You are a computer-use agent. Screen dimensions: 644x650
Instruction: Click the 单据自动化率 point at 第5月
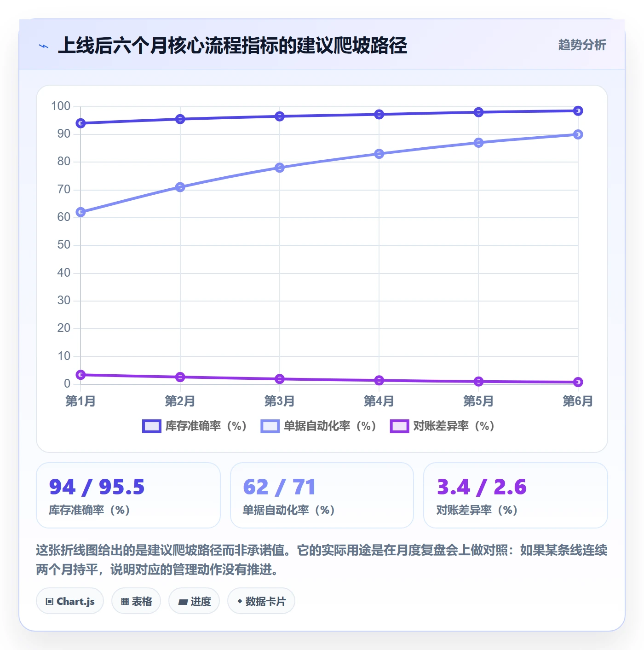pyautogui.click(x=478, y=143)
